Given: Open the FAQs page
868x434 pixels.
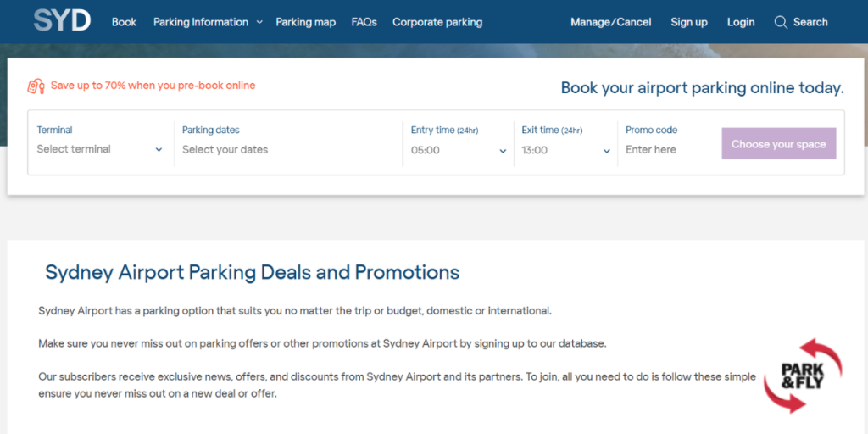Looking at the screenshot, I should pos(364,22).
